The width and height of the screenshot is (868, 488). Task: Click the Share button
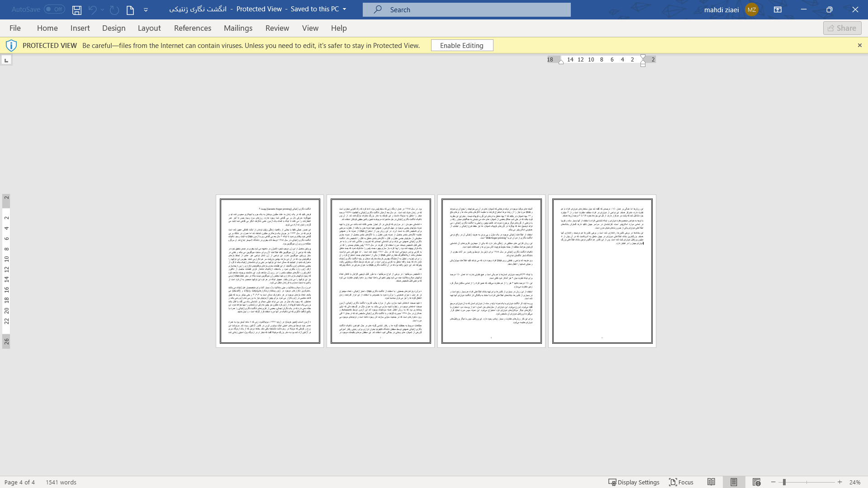(x=842, y=28)
